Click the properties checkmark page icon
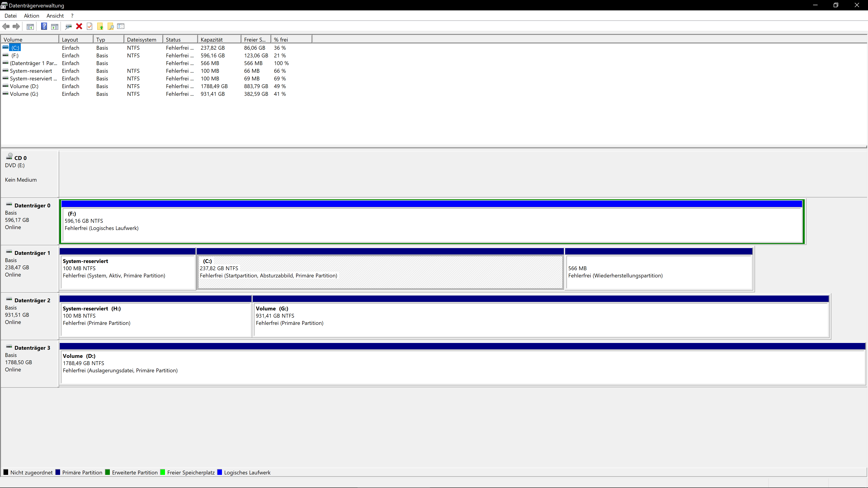Screen dimensions: 868x488 (90, 26)
